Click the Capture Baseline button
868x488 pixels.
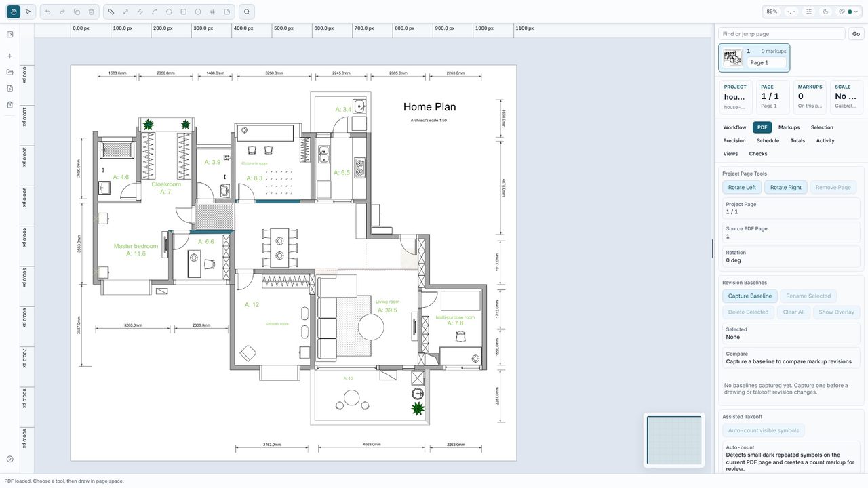750,296
